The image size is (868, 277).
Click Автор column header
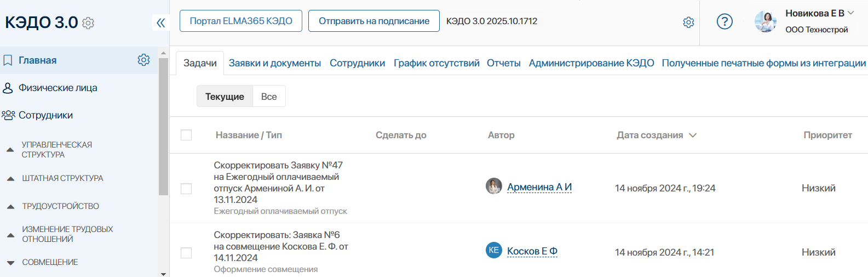[x=501, y=135]
